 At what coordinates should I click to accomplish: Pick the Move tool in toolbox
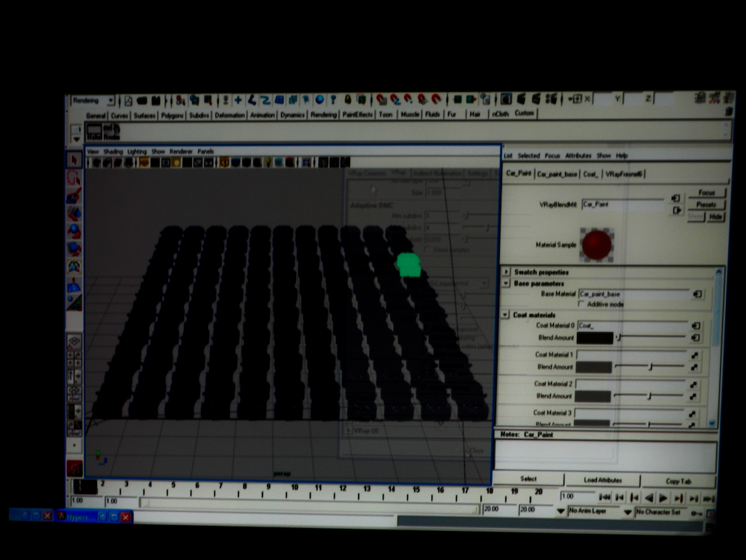(73, 214)
